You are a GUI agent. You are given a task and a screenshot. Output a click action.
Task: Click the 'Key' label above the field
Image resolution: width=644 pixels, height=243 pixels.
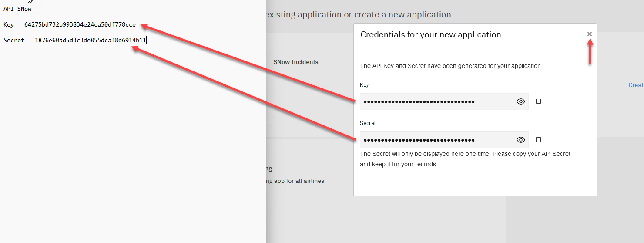click(364, 85)
